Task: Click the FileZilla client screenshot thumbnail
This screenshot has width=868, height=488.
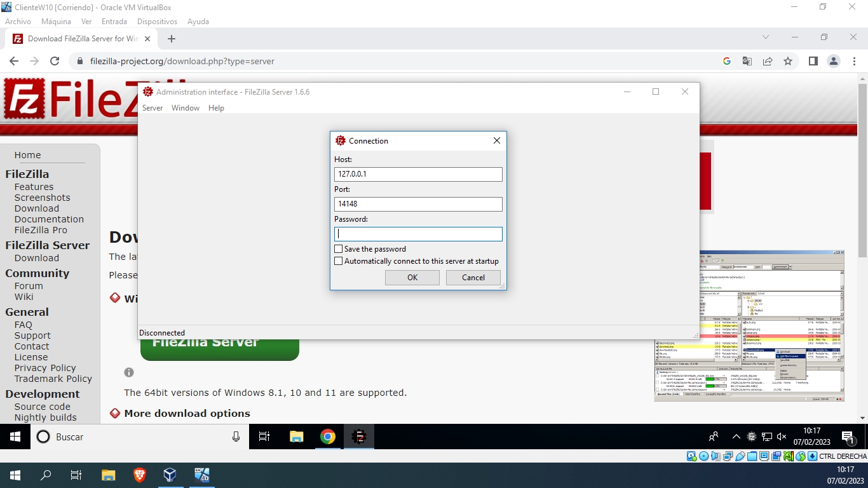Action: 749,325
